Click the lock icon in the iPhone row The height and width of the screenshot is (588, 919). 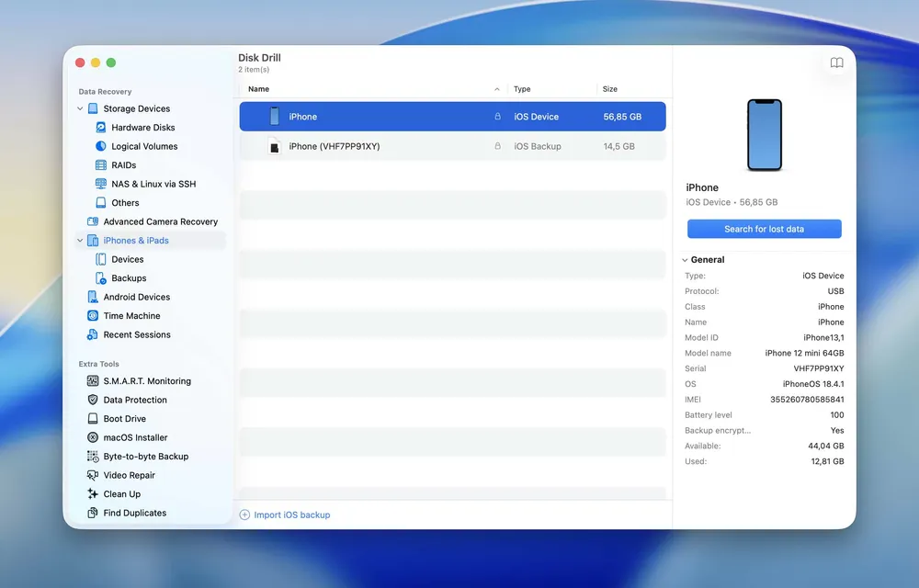click(497, 116)
